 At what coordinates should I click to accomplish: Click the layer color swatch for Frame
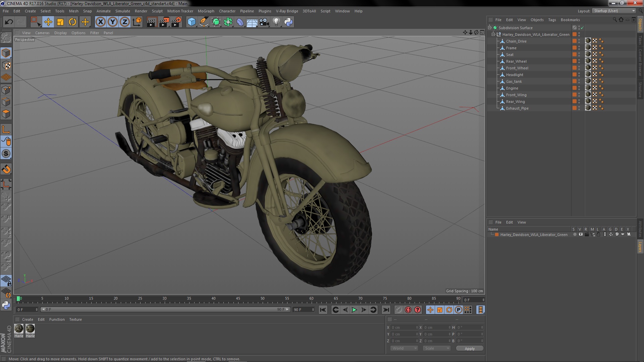574,48
